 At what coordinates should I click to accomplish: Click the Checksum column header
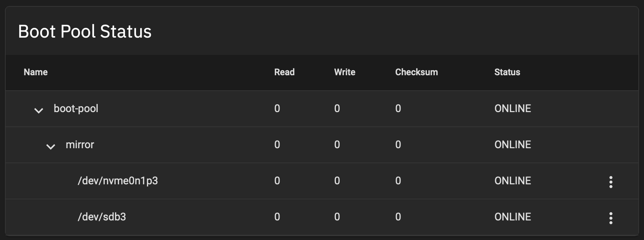tap(416, 72)
